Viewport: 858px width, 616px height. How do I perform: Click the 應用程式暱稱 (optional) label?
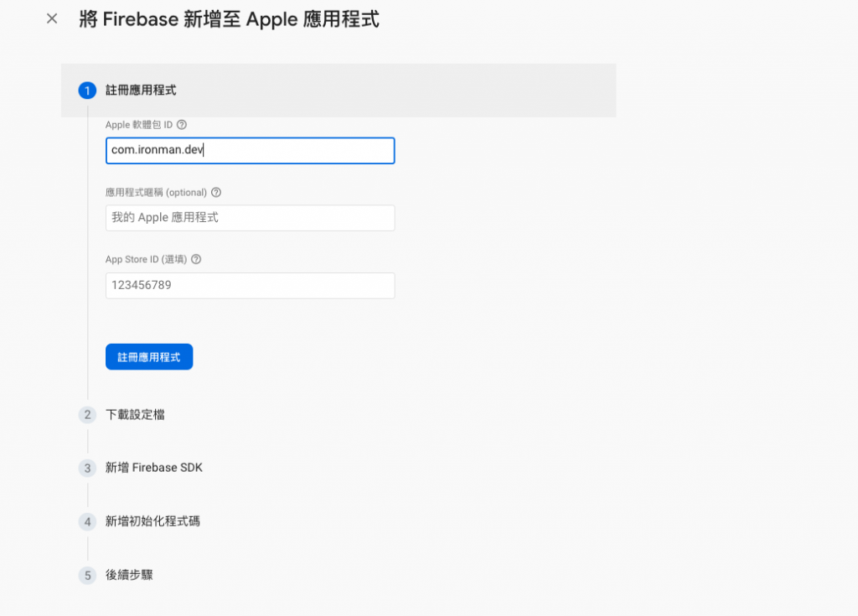(156, 192)
